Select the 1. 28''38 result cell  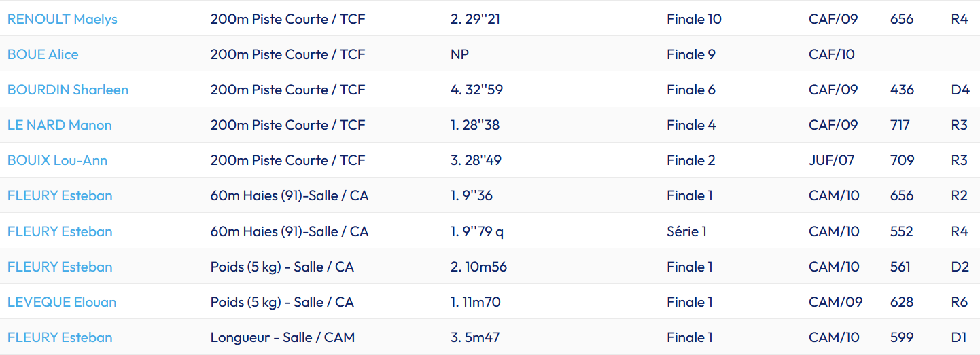(x=475, y=125)
